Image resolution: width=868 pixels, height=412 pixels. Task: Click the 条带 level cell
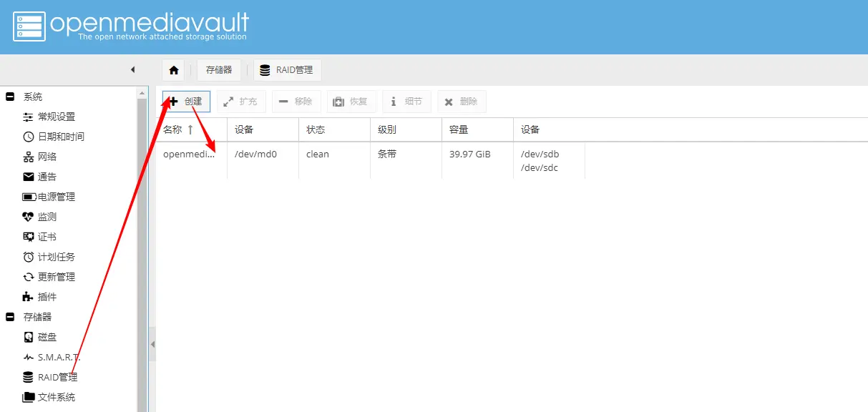tap(387, 154)
